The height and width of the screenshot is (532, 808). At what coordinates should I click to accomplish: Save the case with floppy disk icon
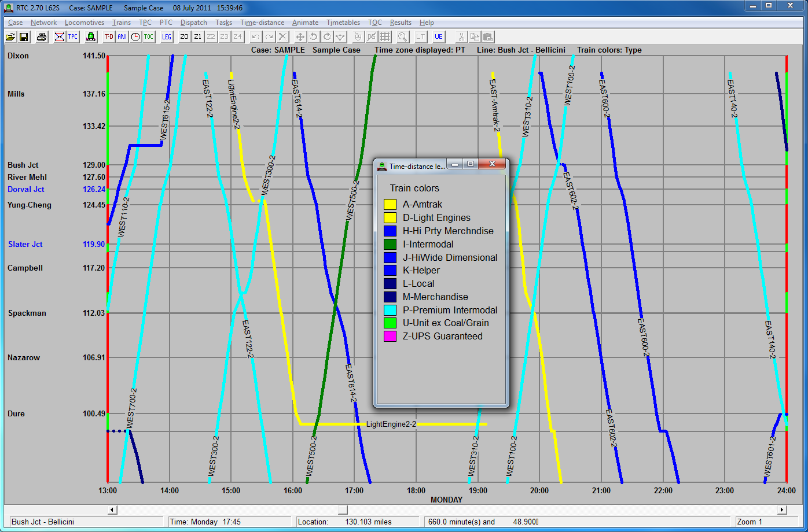24,37
